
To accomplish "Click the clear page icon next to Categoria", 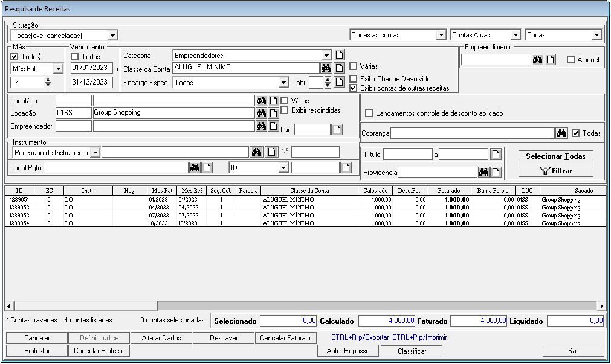I will coord(340,56).
